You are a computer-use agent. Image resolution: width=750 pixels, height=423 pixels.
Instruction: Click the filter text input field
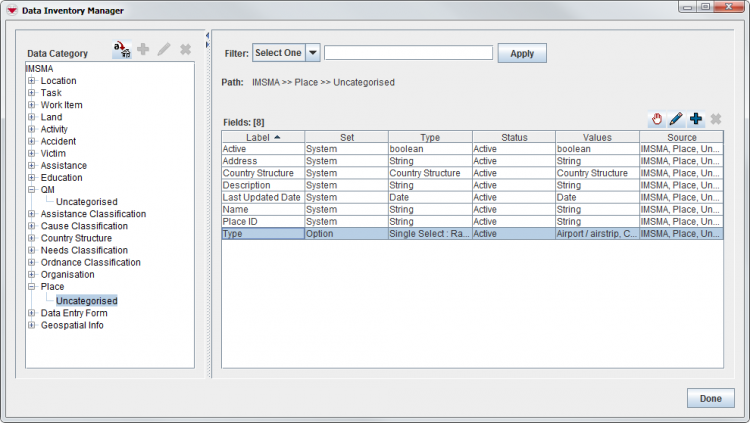click(x=408, y=53)
